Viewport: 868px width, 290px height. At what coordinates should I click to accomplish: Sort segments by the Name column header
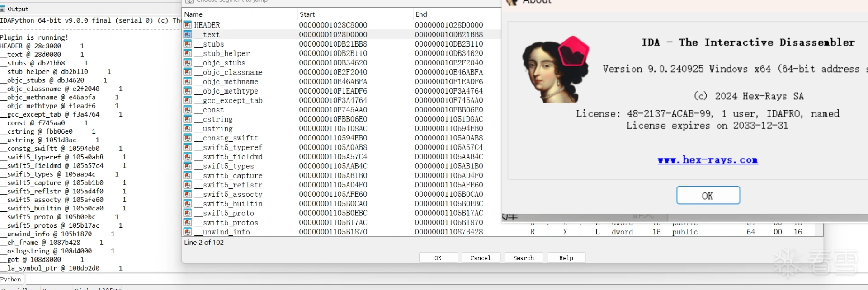click(x=240, y=14)
